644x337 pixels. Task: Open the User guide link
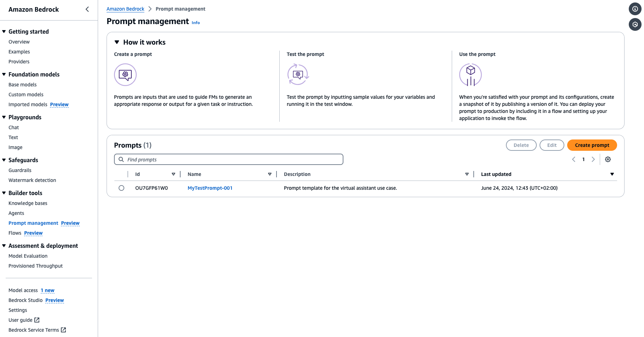point(21,320)
